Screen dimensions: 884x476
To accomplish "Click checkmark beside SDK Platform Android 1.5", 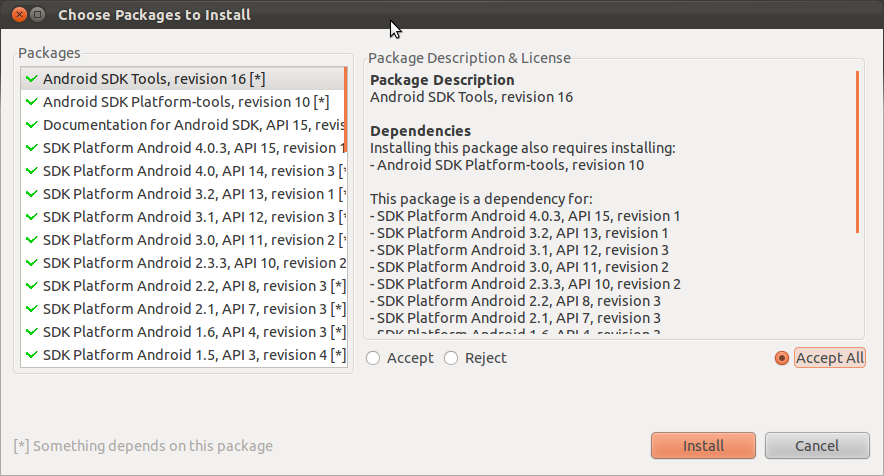I will (32, 355).
